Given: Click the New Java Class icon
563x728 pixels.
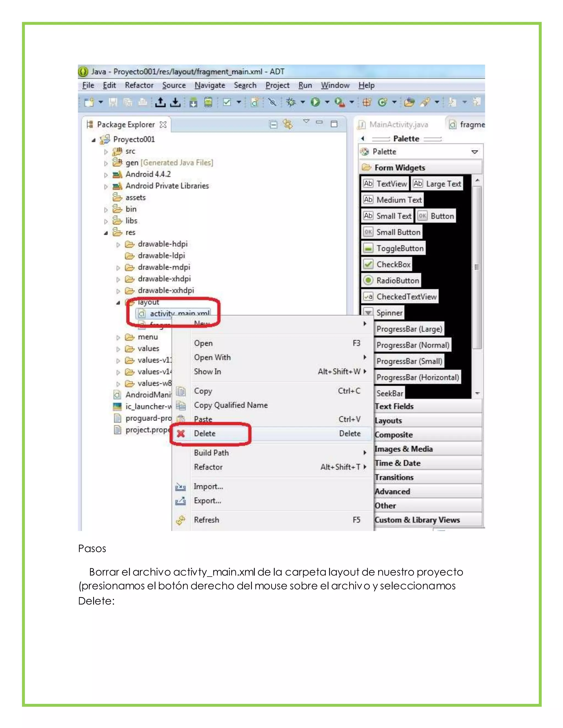Looking at the screenshot, I should point(382,102).
